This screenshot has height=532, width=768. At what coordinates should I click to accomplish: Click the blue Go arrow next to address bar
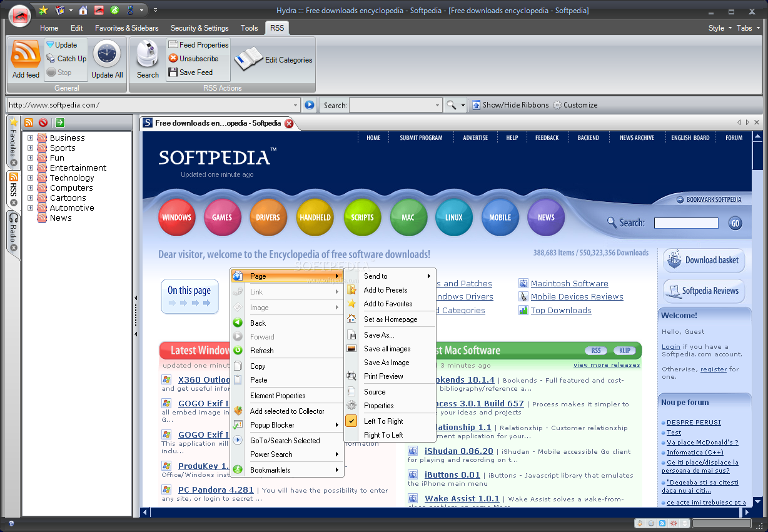(x=309, y=105)
